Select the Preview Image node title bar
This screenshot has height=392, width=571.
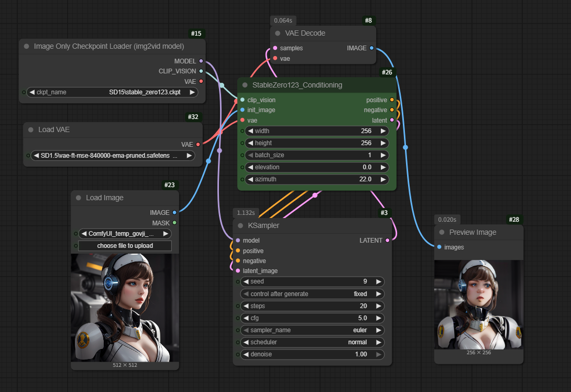473,232
